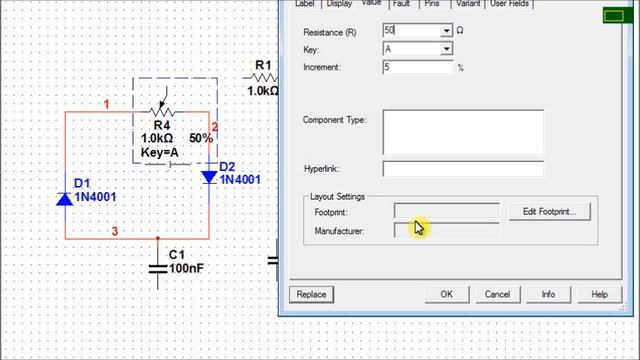Select the R1 resistor symbol

(x=261, y=77)
